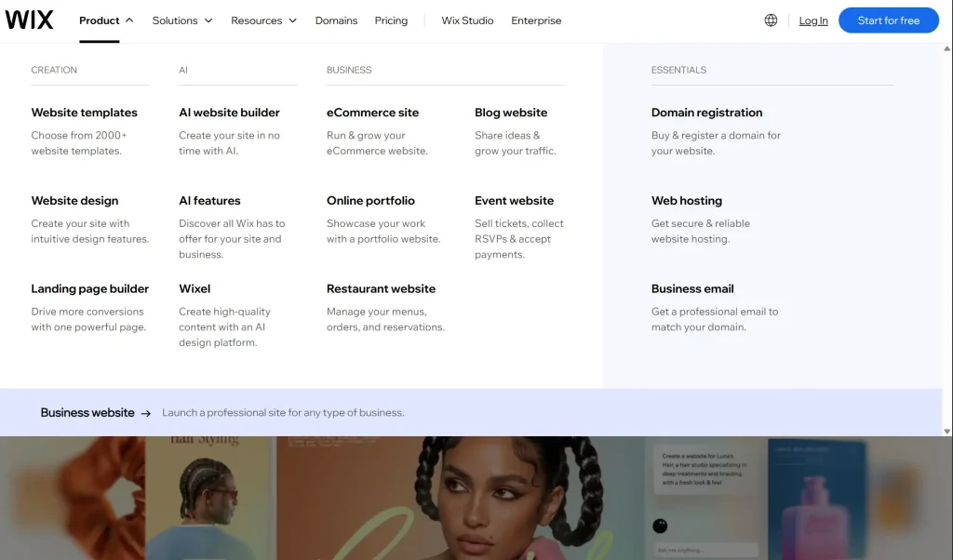Expand the Solutions dropdown
The height and width of the screenshot is (560, 953).
[x=182, y=20]
